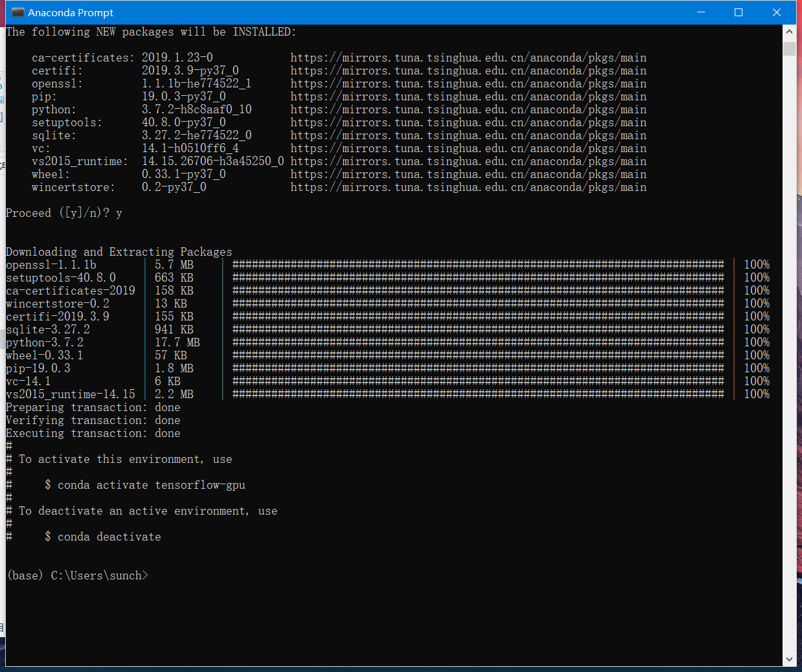Viewport: 802px width, 672px height.
Task: Click the scrollbar up arrow
Action: [789, 31]
